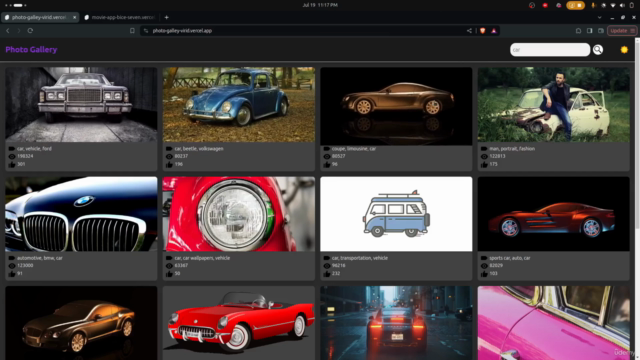Expand the tab search dropdown arrow
This screenshot has width=640, height=360.
[x=600, y=18]
